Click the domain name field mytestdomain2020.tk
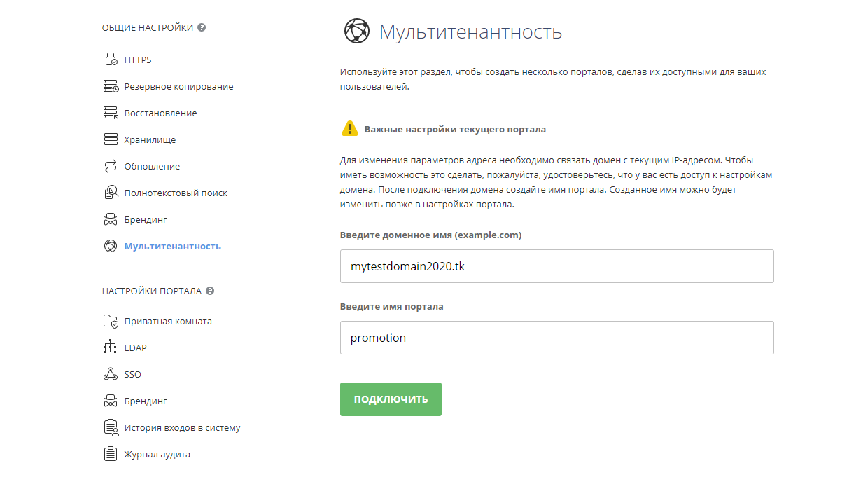This screenshot has width=868, height=496. [557, 266]
